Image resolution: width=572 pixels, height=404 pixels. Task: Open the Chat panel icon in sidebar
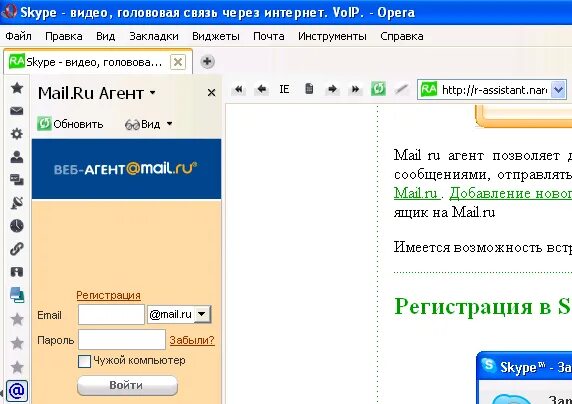(x=17, y=180)
